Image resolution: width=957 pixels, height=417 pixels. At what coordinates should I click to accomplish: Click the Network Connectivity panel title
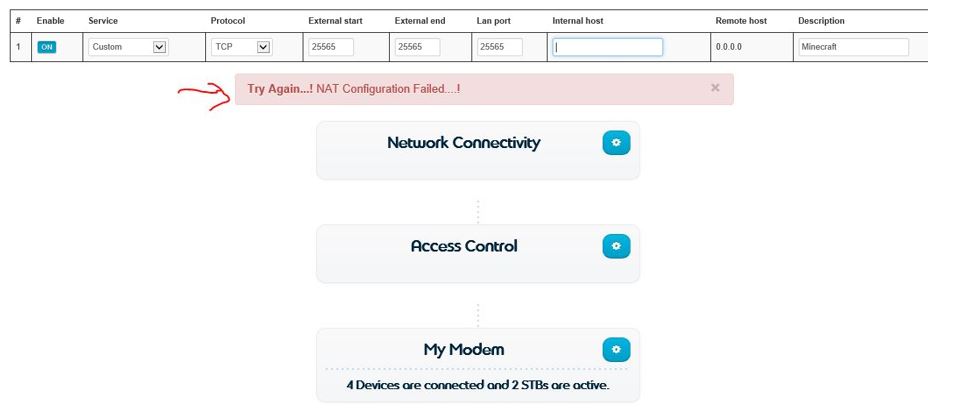(x=463, y=143)
